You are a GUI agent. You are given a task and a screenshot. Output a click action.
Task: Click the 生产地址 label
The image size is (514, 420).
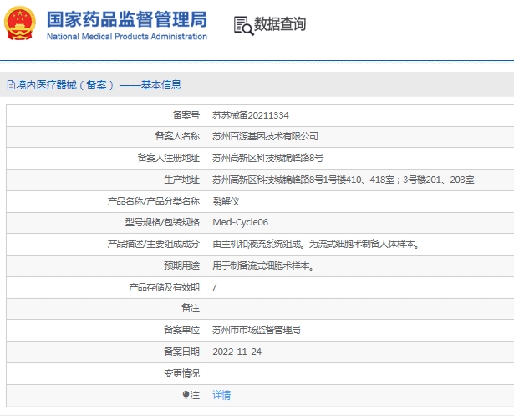[182, 180]
